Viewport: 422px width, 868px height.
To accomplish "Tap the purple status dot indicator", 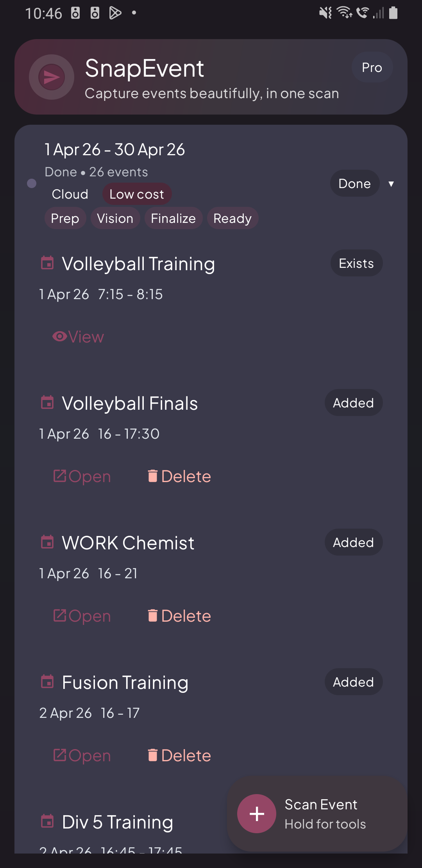I will [32, 183].
